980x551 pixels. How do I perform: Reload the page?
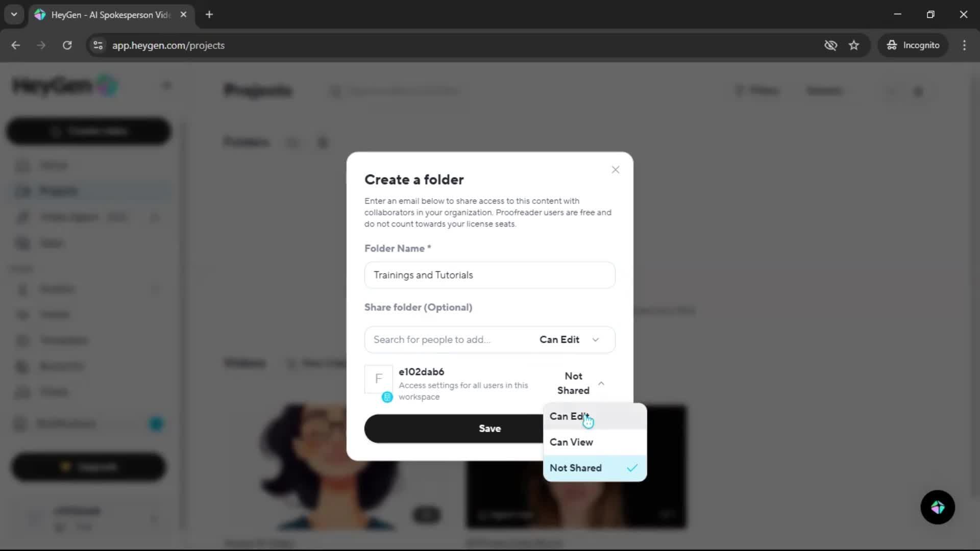[x=67, y=45]
